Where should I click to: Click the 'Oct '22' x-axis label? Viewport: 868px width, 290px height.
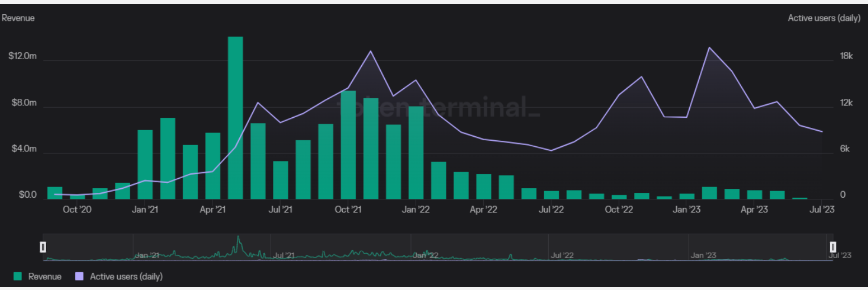(x=619, y=209)
